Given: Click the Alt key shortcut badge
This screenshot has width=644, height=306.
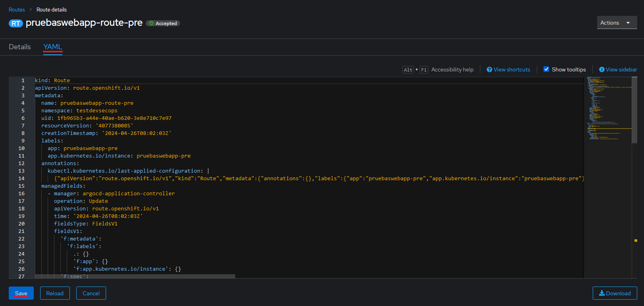Looking at the screenshot, I should pos(408,70).
